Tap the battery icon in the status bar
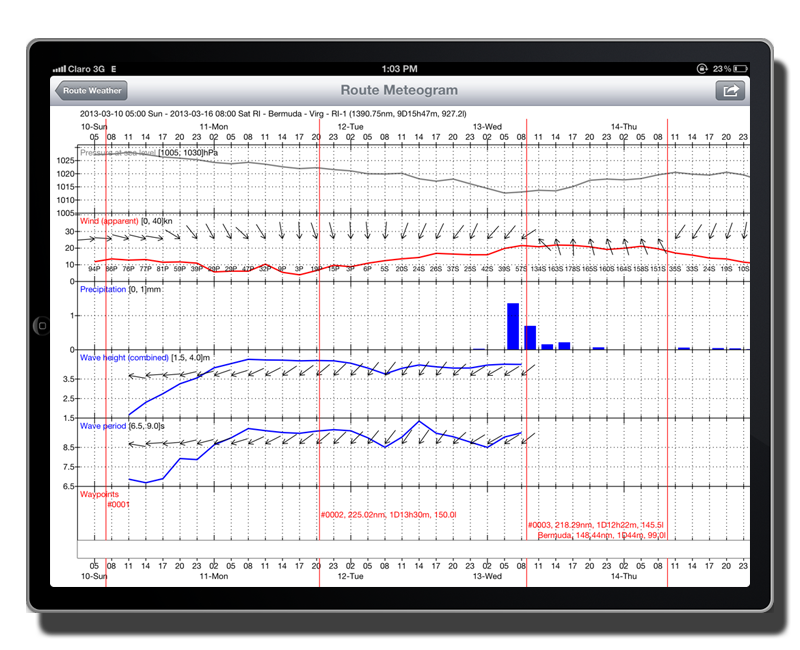Image resolution: width=800 pixels, height=650 pixels. point(739,68)
